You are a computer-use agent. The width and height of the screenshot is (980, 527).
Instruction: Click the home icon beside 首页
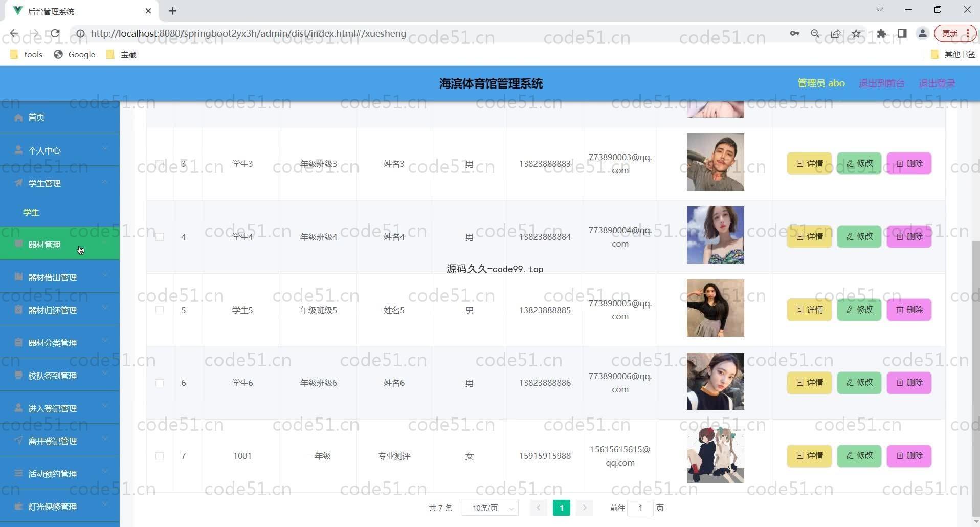[x=19, y=118]
